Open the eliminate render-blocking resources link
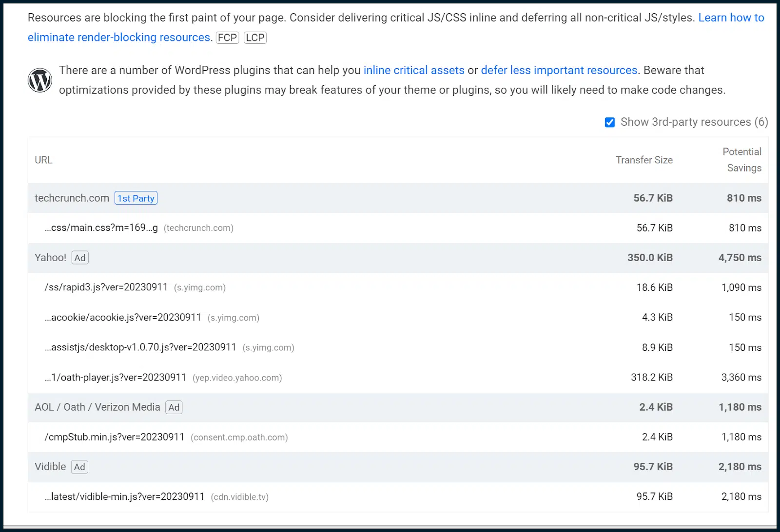Screen dimensions: 780x532 [x=119, y=38]
